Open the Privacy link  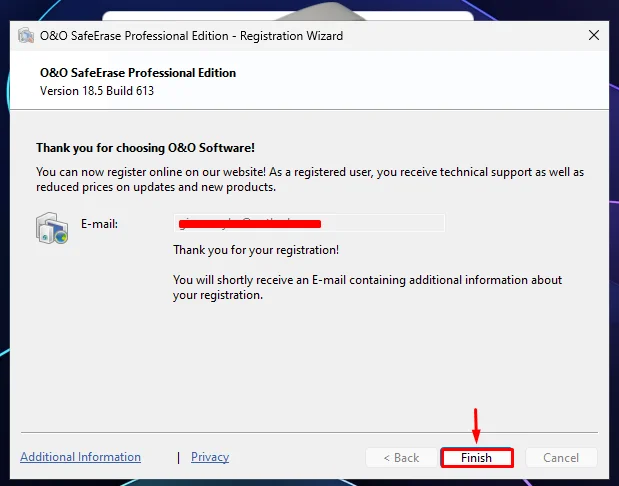tap(210, 457)
